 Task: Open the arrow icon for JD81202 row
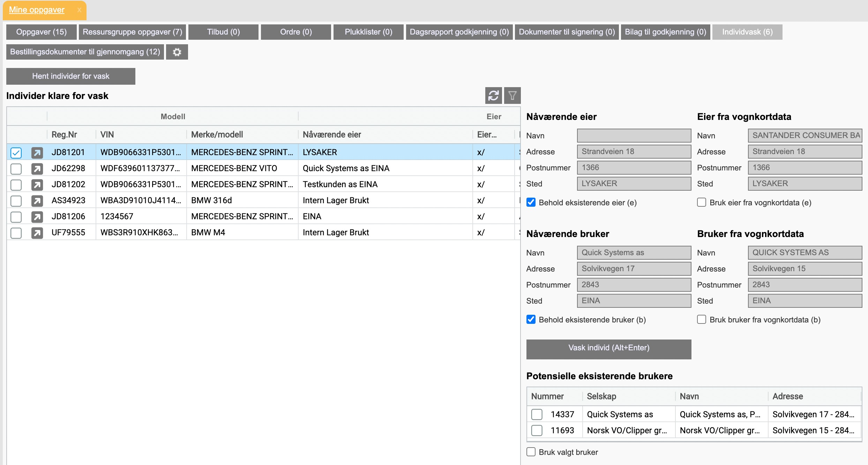coord(37,185)
